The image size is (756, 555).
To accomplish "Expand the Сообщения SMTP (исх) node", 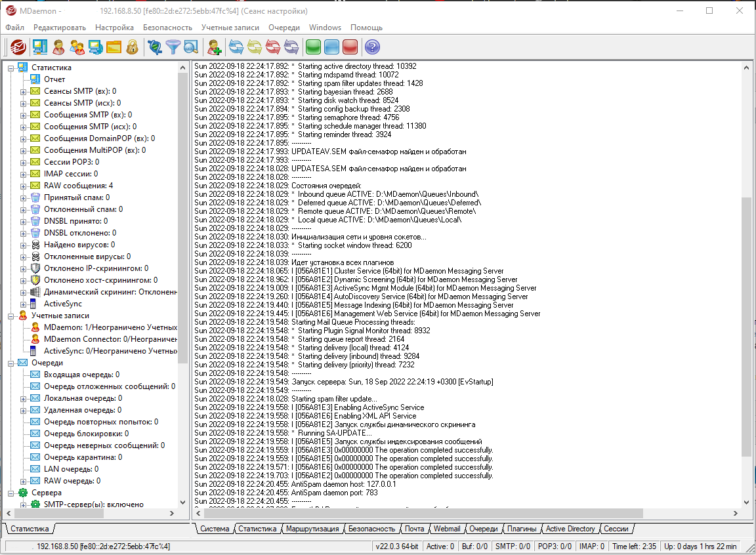I will 23,127.
